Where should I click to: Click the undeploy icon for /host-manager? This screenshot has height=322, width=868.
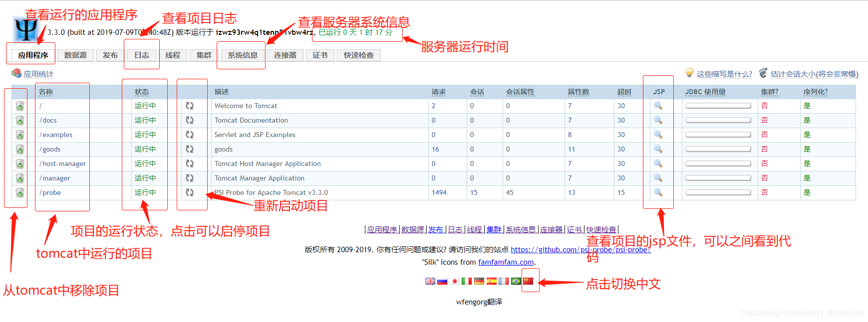point(19,164)
